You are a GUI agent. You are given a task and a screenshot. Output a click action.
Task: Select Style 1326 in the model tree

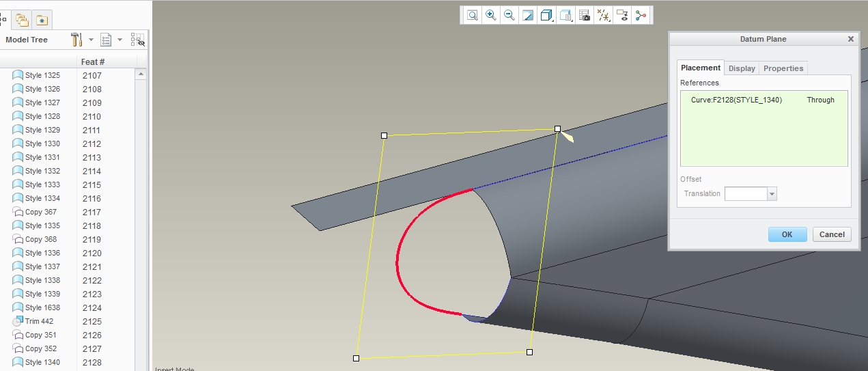(x=42, y=89)
